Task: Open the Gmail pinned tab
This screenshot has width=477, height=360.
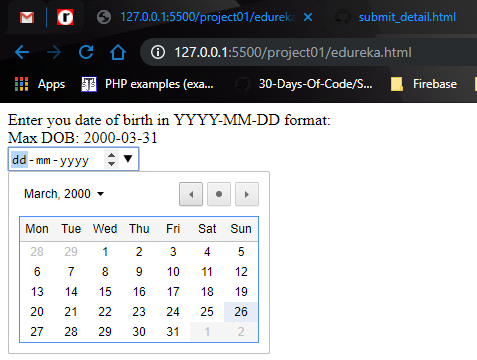Action: click(x=27, y=17)
